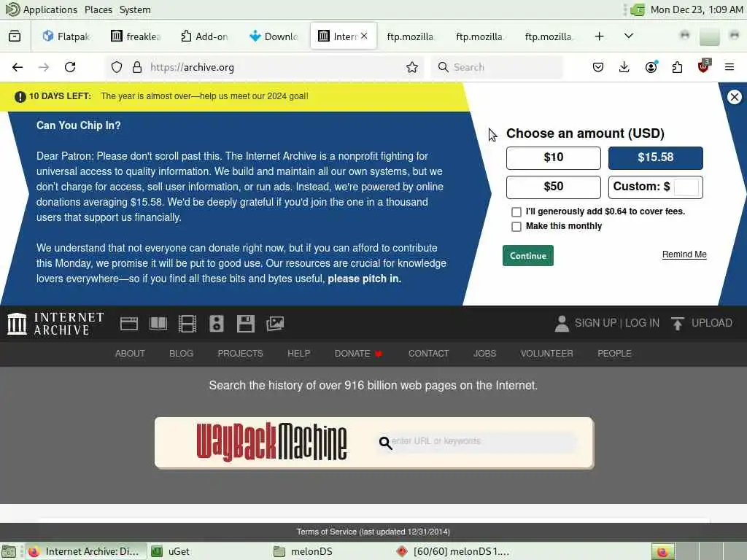Viewport: 747px width, 560px height.
Task: Select the $15.58 donation amount
Action: click(656, 157)
